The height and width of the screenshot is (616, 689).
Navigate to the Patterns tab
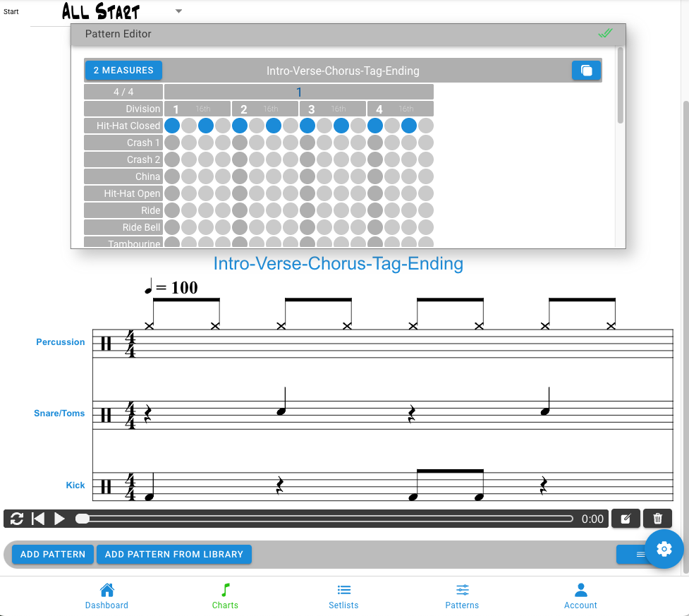(x=462, y=596)
